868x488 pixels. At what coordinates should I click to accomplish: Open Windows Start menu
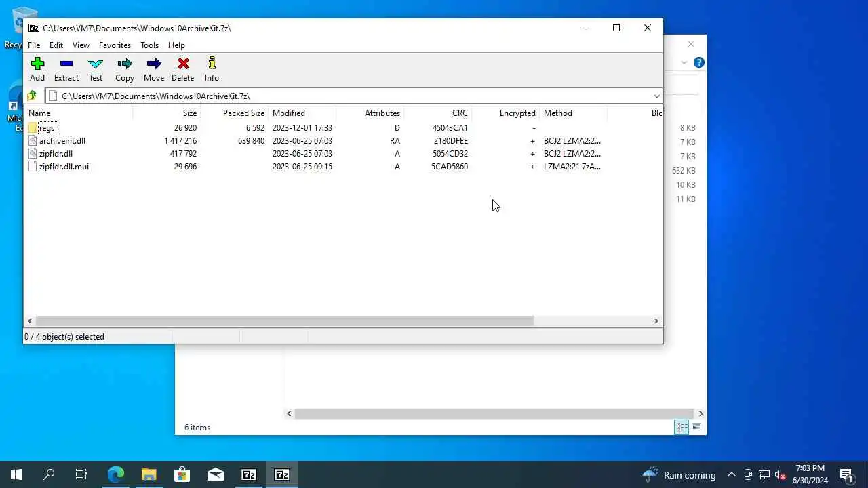[16, 474]
